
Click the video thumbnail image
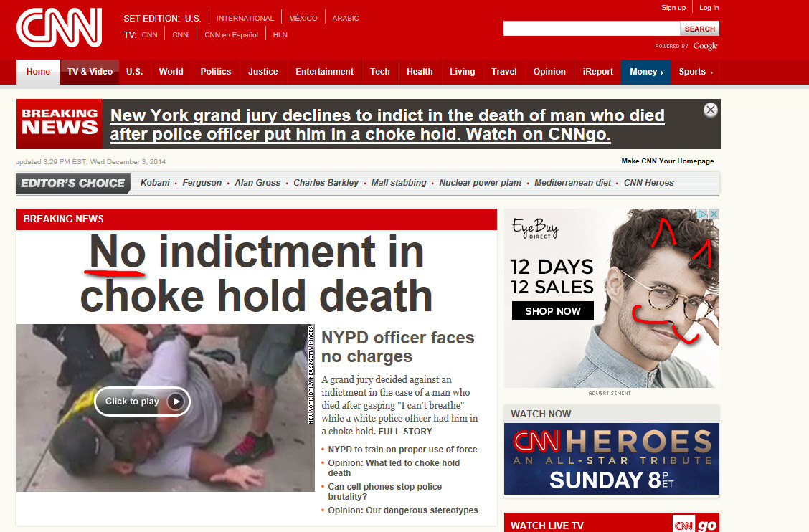tap(165, 408)
